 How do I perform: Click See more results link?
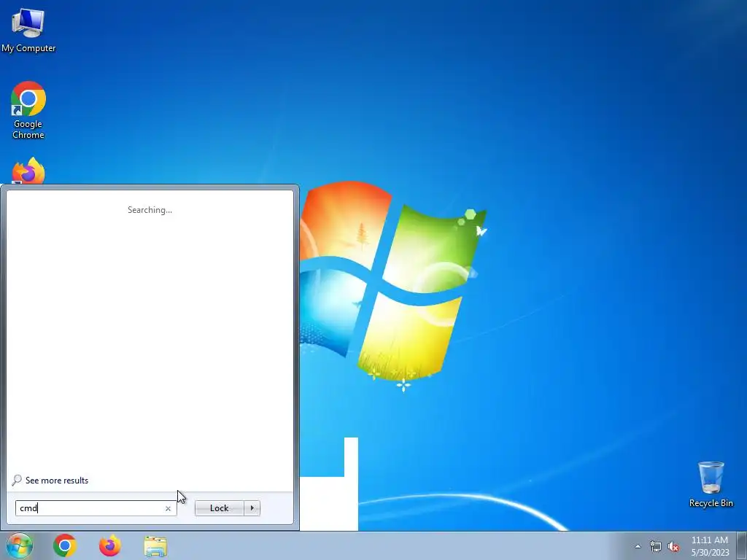point(57,481)
